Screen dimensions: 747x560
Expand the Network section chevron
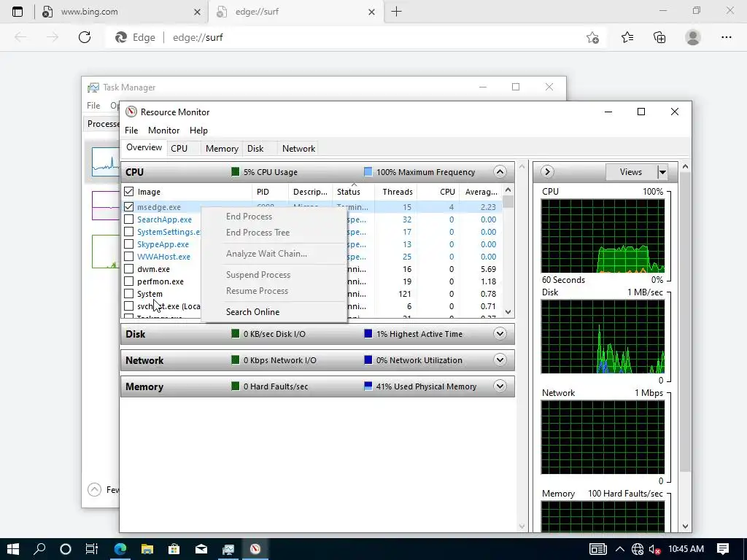(x=500, y=359)
